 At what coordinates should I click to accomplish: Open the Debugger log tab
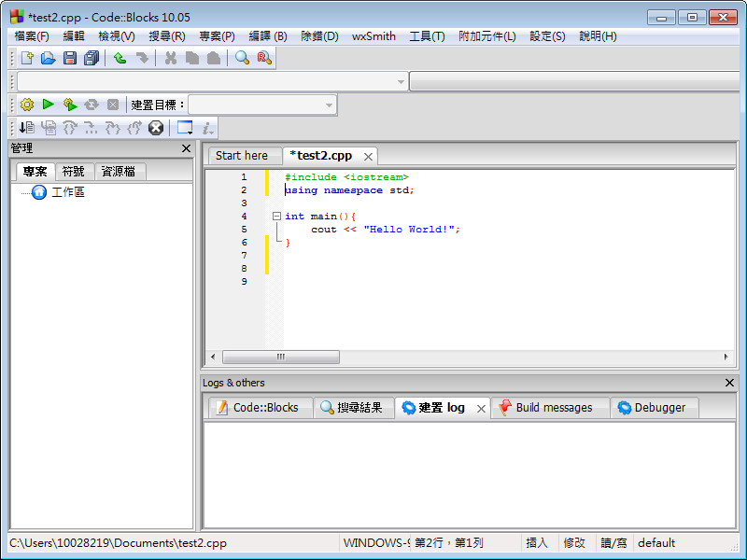[653, 408]
